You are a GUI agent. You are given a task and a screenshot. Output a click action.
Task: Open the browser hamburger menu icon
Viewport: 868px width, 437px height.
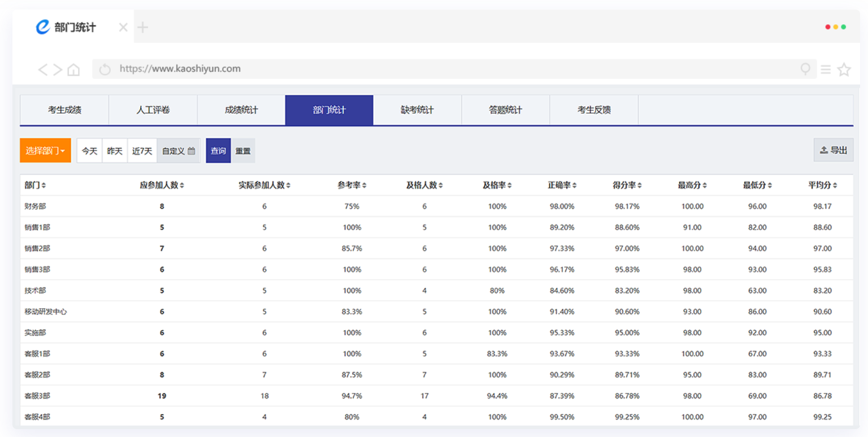tap(826, 70)
